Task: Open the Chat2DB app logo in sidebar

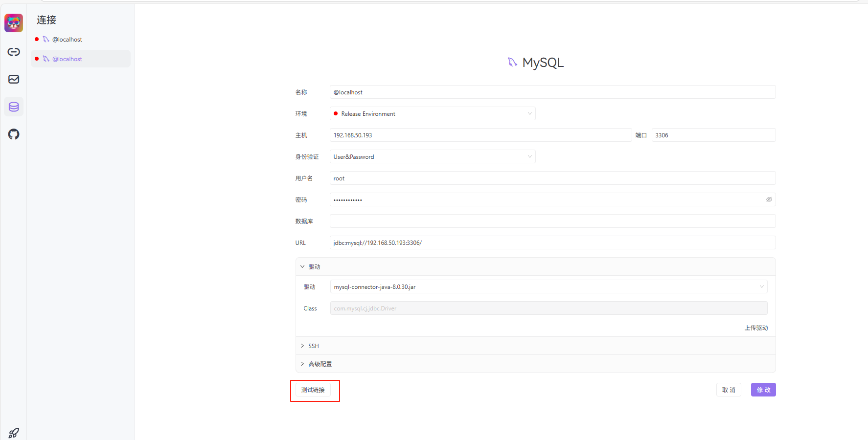Action: (x=13, y=22)
